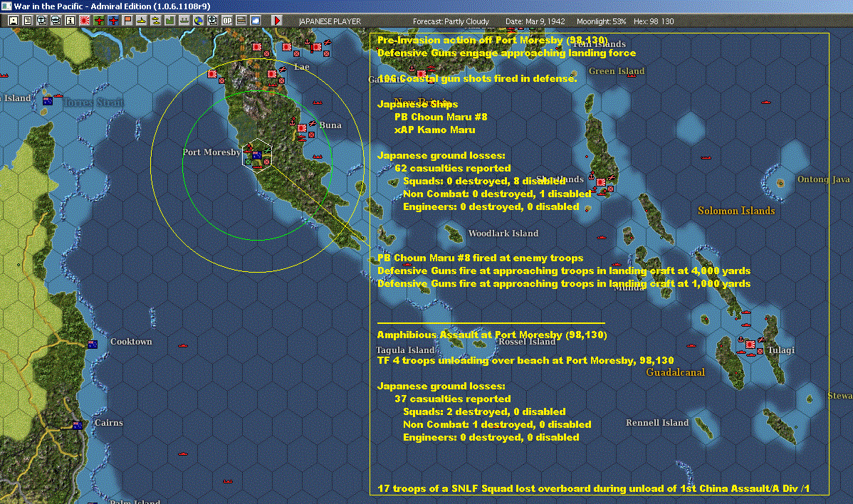Click 'Defensive Guns engage approaching landing force' line
This screenshot has height=504, width=853.
click(x=506, y=53)
